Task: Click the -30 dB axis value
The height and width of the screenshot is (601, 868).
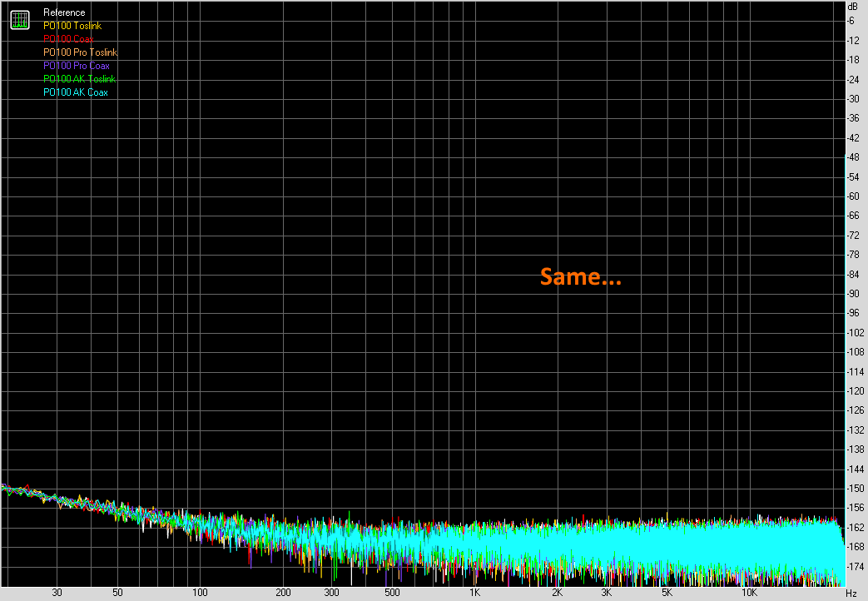Action: tap(853, 98)
